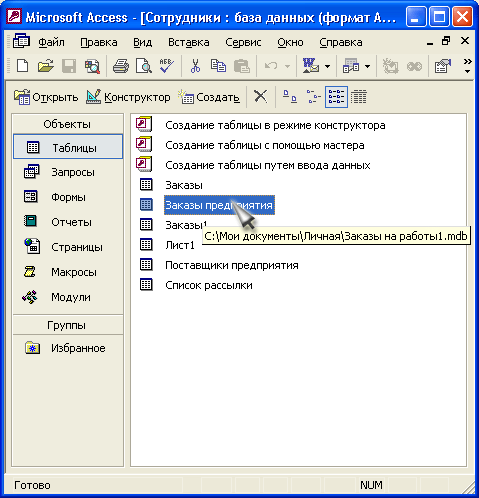Select Запросы in the Objects pane

68,172
